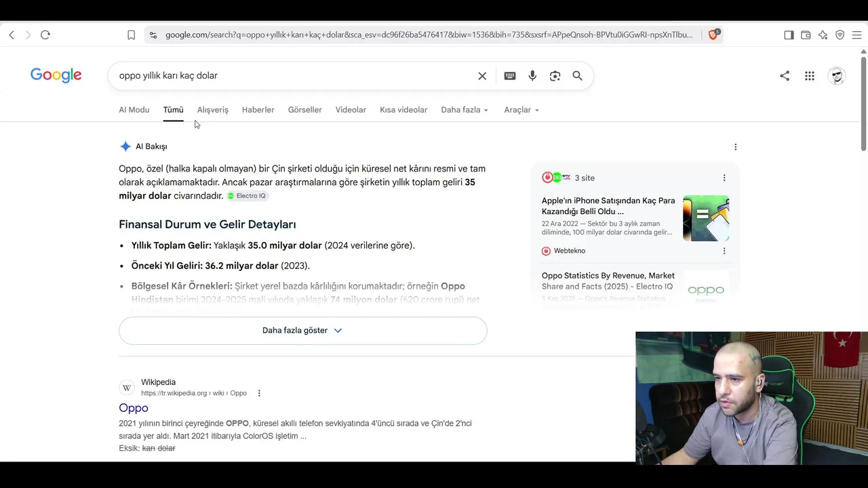
Task: Show the Görseller image results
Action: coord(305,110)
